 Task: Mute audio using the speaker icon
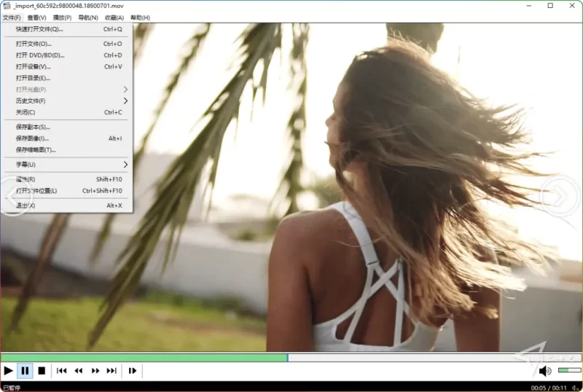(x=545, y=371)
